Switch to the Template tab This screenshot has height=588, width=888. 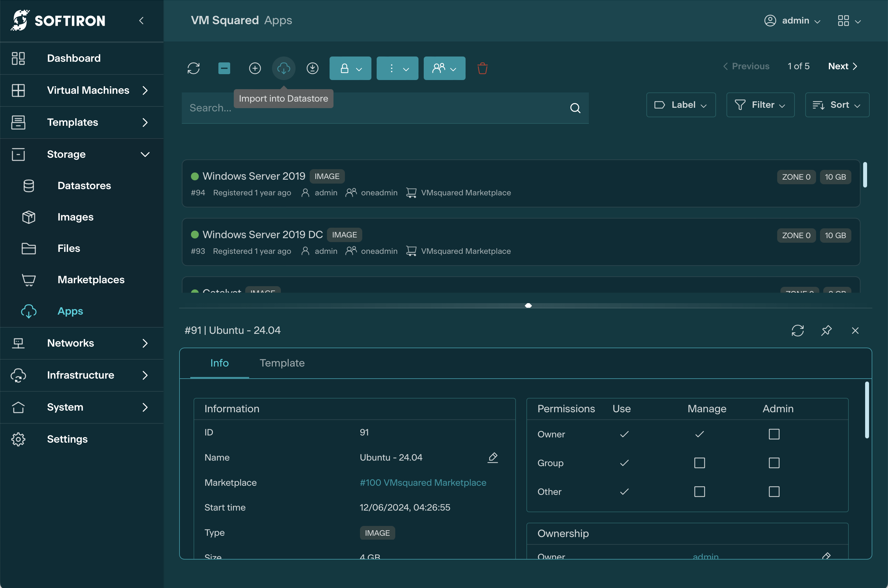click(x=282, y=363)
